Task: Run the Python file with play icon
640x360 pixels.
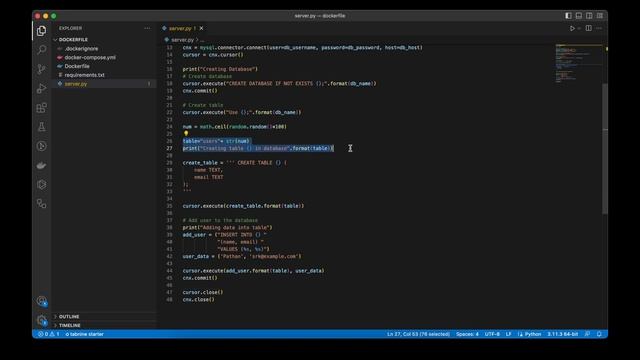Action: click(572, 29)
